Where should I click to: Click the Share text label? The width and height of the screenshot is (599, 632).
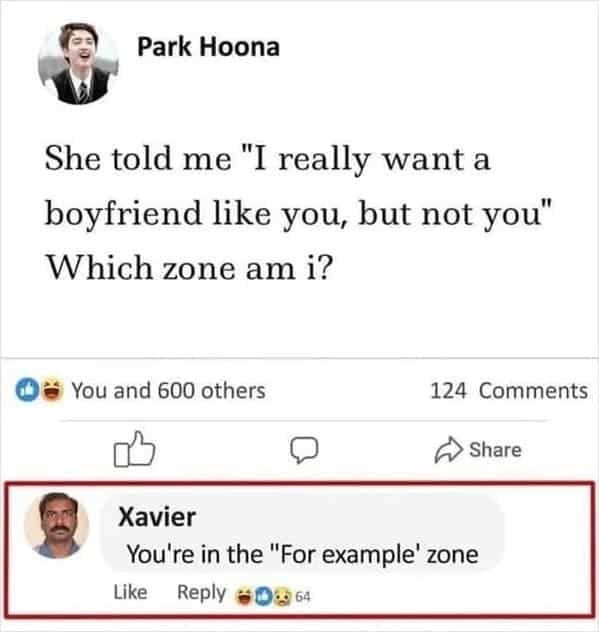495,449
